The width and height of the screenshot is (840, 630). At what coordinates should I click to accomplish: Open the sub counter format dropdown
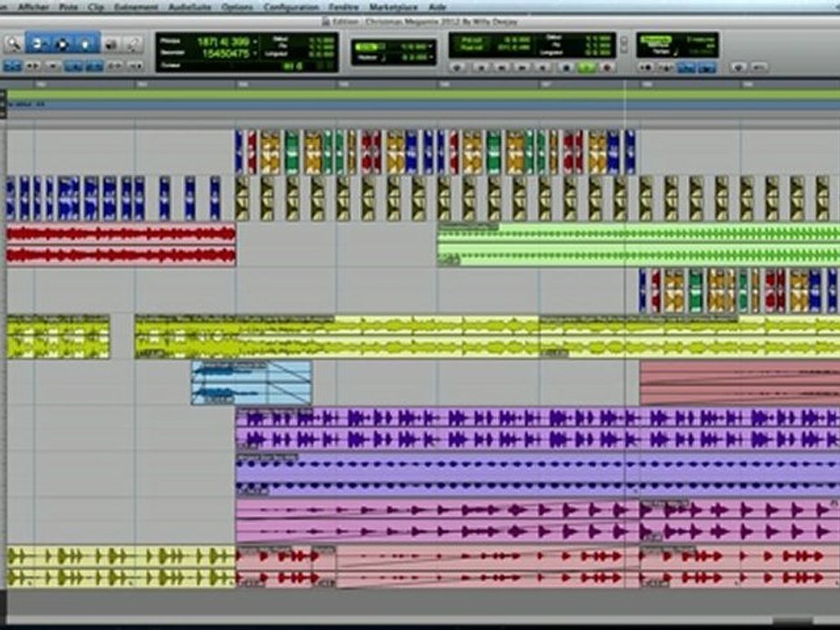tap(255, 53)
